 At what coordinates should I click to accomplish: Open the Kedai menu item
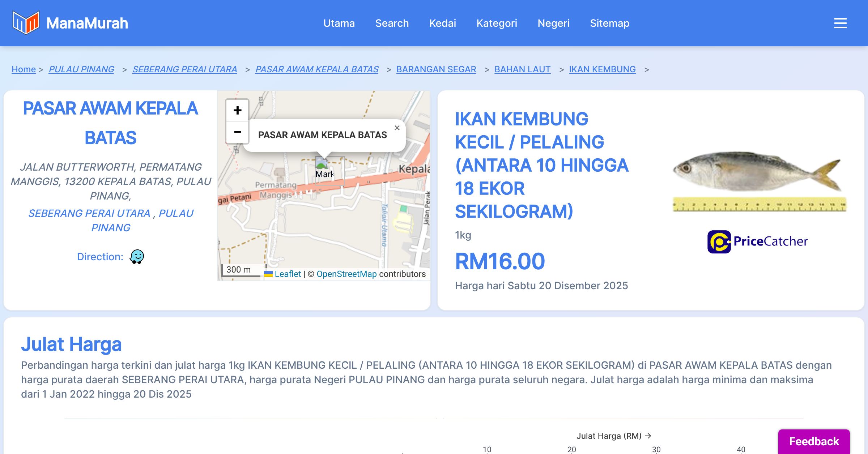tap(442, 23)
